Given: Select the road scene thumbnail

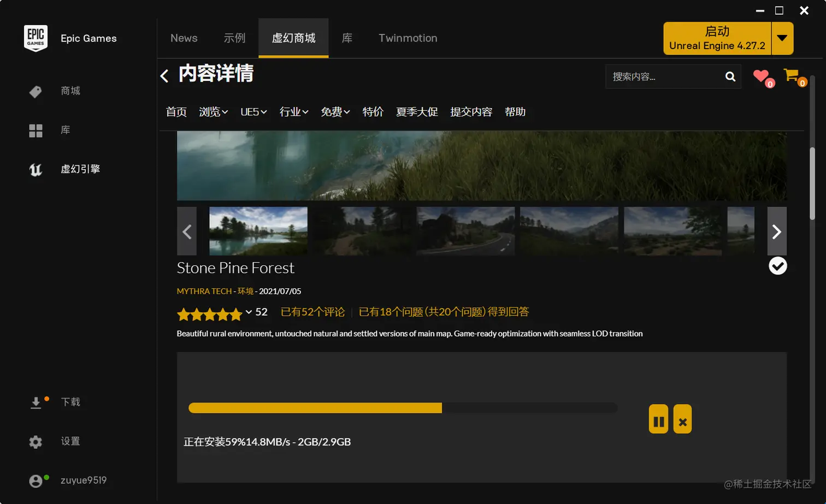Looking at the screenshot, I should pos(465,231).
